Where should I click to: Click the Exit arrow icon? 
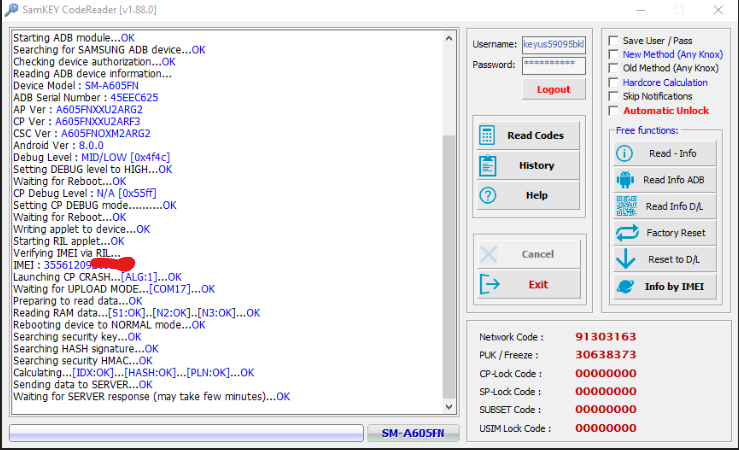tap(490, 284)
